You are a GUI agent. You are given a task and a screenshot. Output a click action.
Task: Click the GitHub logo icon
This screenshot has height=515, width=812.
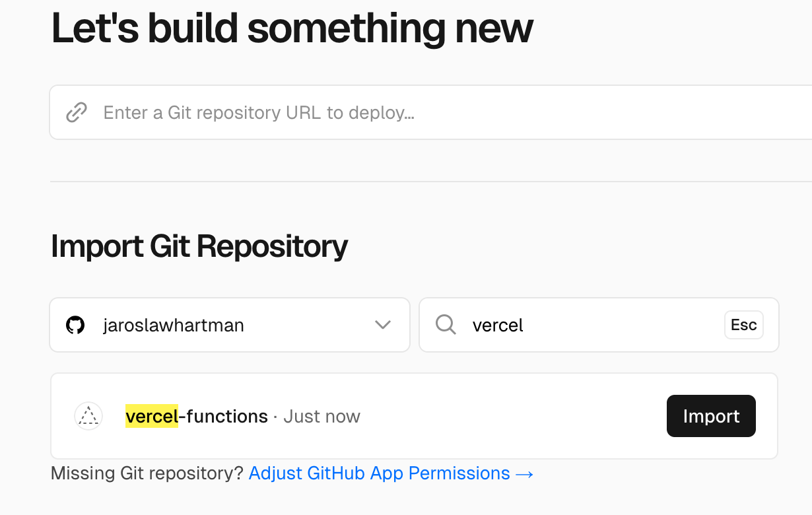(75, 325)
